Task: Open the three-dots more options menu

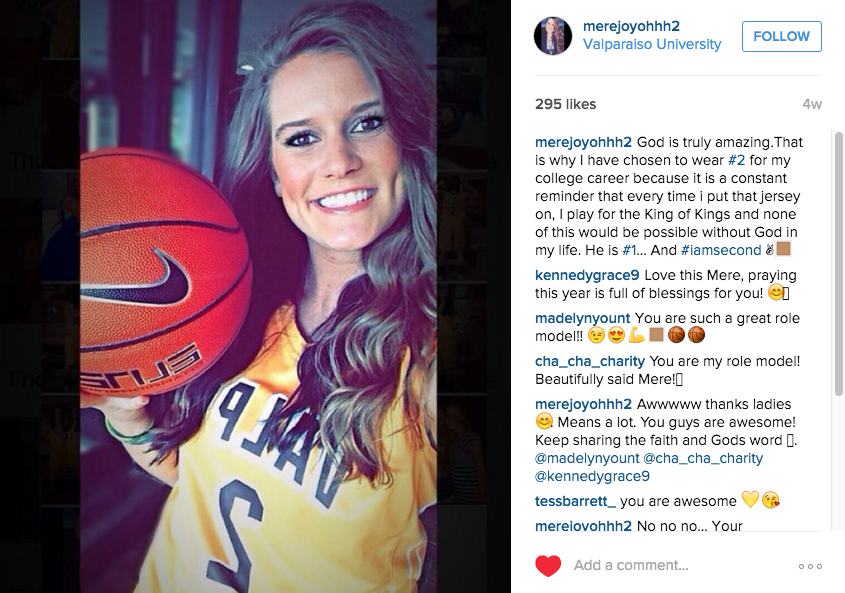Action: point(810,566)
